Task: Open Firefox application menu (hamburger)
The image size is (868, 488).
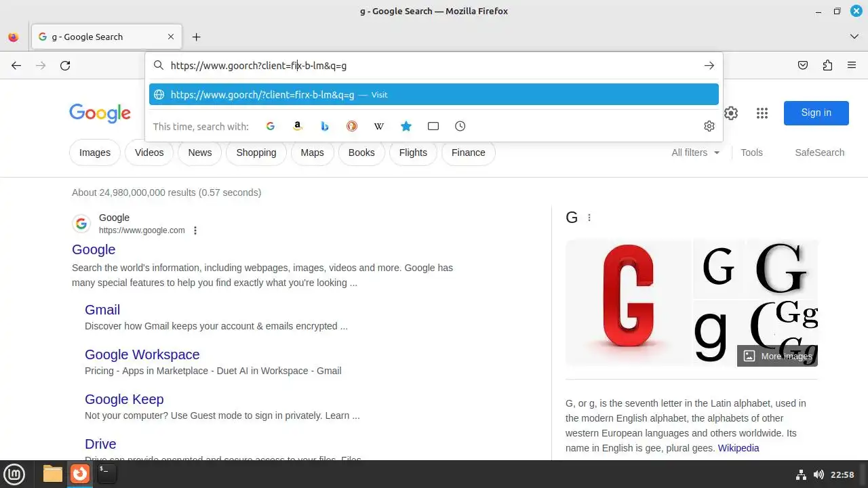Action: pos(852,66)
